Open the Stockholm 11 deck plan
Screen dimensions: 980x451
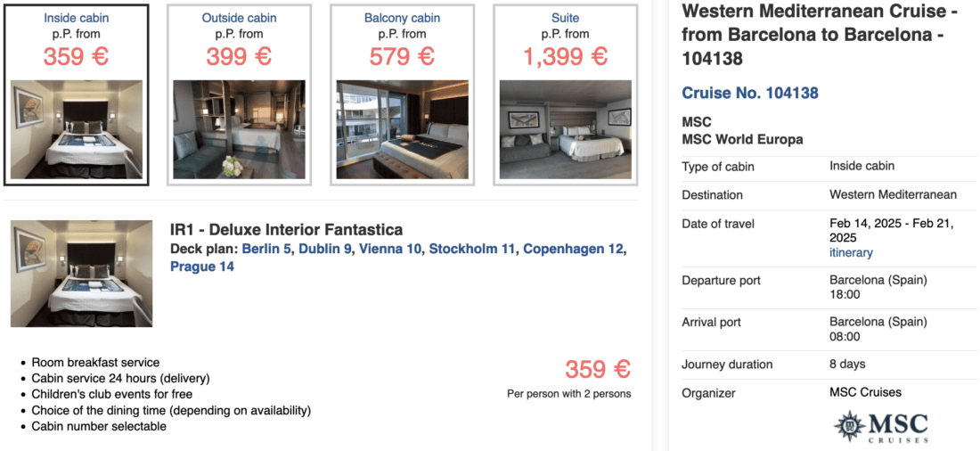point(472,249)
